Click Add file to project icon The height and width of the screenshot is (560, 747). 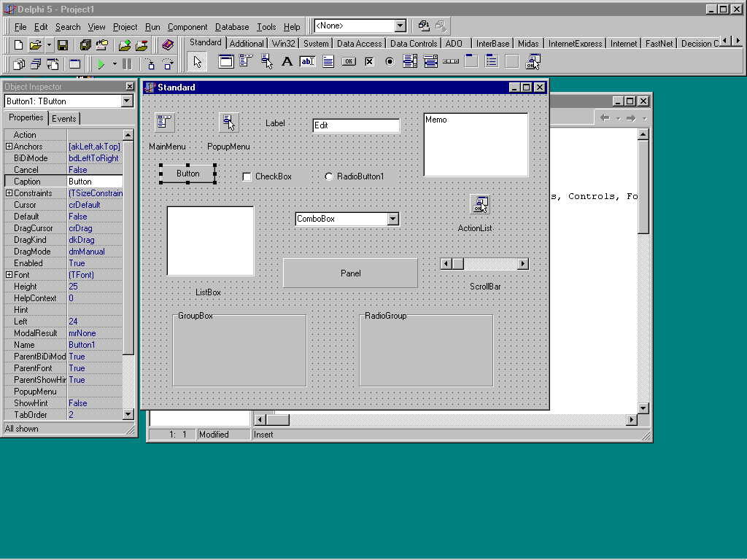(x=125, y=44)
